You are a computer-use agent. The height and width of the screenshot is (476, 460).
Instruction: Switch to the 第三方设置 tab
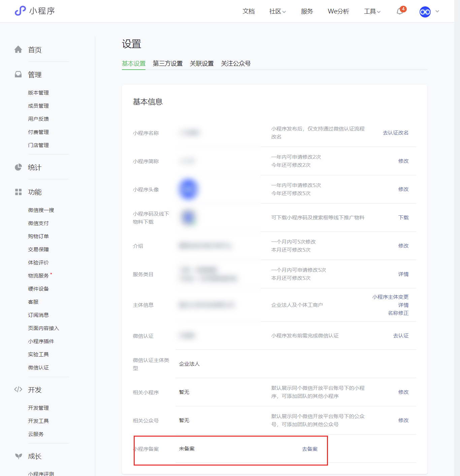(167, 64)
